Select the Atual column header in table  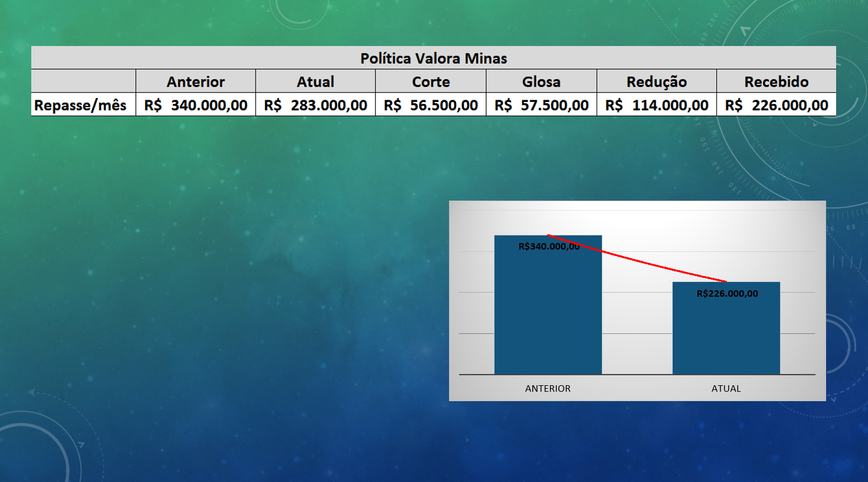tap(316, 81)
